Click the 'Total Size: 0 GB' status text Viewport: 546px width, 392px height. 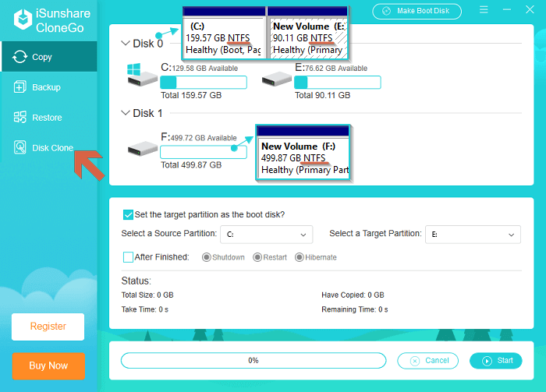click(x=147, y=295)
